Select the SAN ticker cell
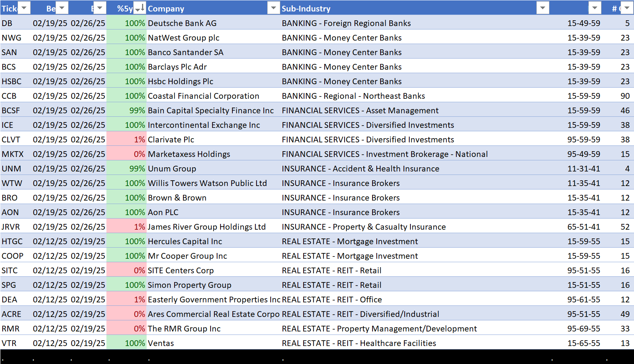Viewport: 634px width, 364px height. (x=16, y=52)
